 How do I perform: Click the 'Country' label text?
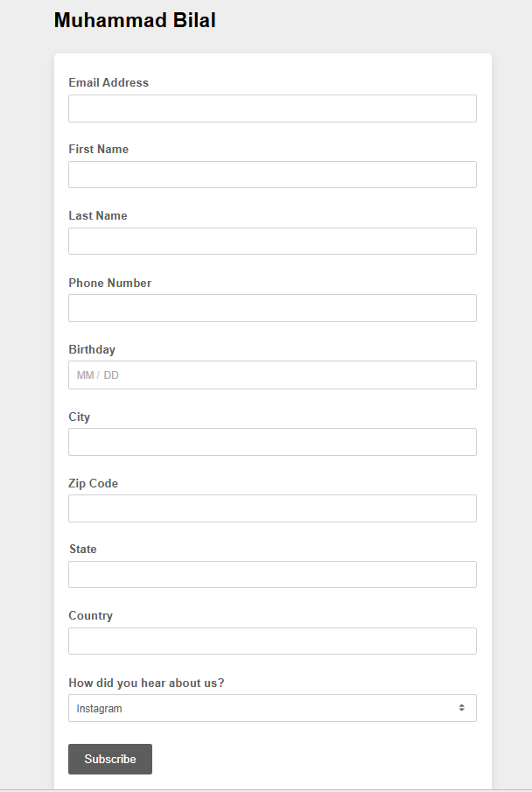(90, 616)
